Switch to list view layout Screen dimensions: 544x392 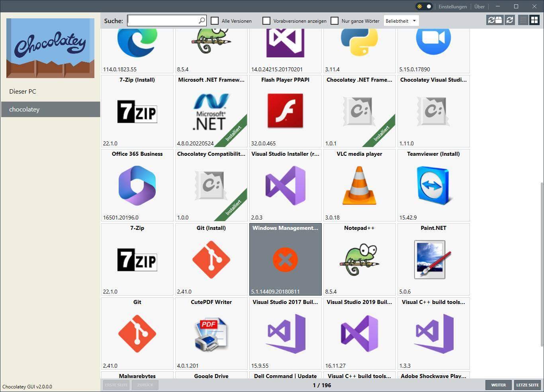point(523,20)
